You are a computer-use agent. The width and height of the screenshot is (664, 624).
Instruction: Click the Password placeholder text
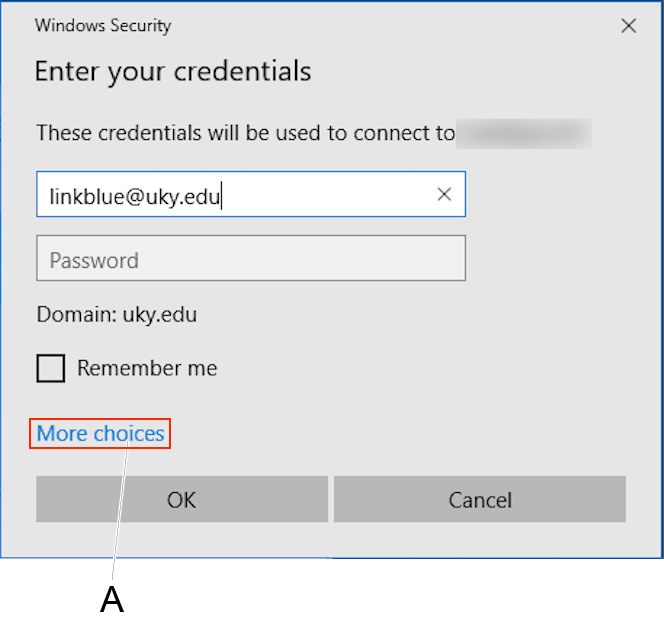tap(94, 261)
